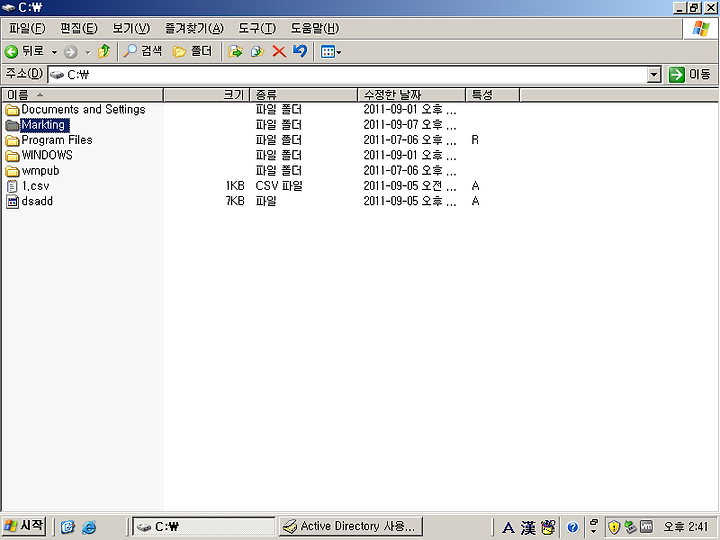Image resolution: width=720 pixels, height=540 pixels.
Task: Click the Program Files name
Action: [57, 140]
